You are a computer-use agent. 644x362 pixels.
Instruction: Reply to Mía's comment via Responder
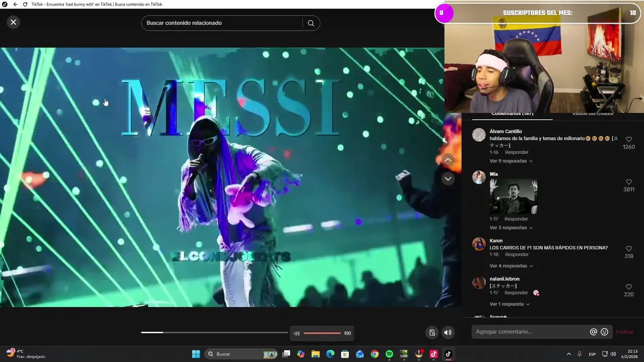point(517,219)
